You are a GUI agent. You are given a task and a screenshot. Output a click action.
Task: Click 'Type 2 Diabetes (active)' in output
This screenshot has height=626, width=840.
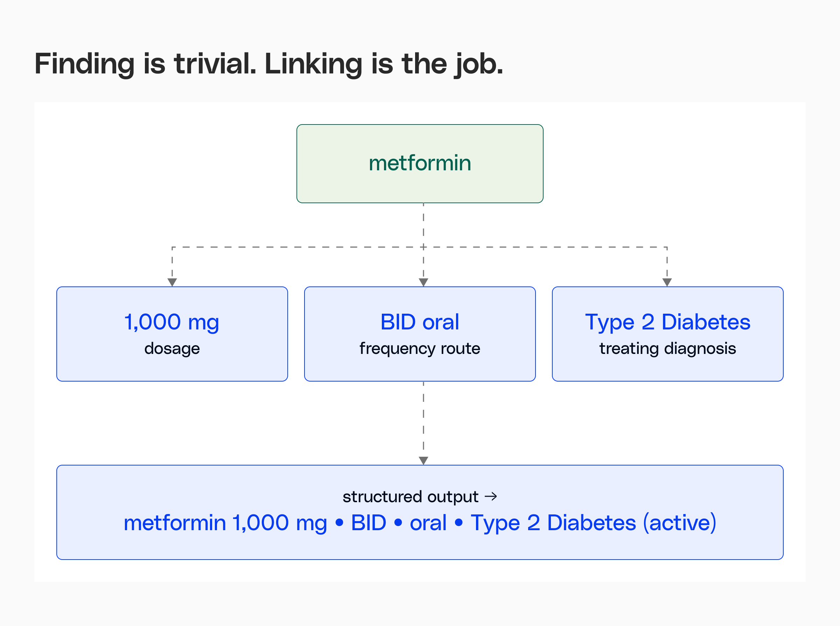pyautogui.click(x=594, y=523)
